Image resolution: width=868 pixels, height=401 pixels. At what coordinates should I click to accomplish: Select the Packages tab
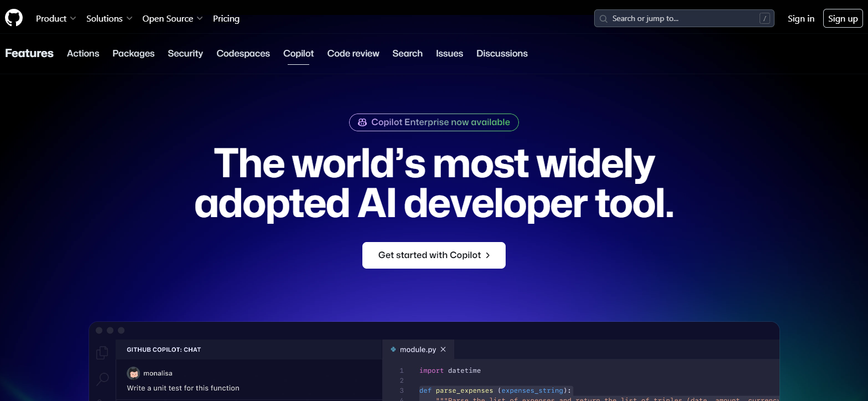[133, 53]
